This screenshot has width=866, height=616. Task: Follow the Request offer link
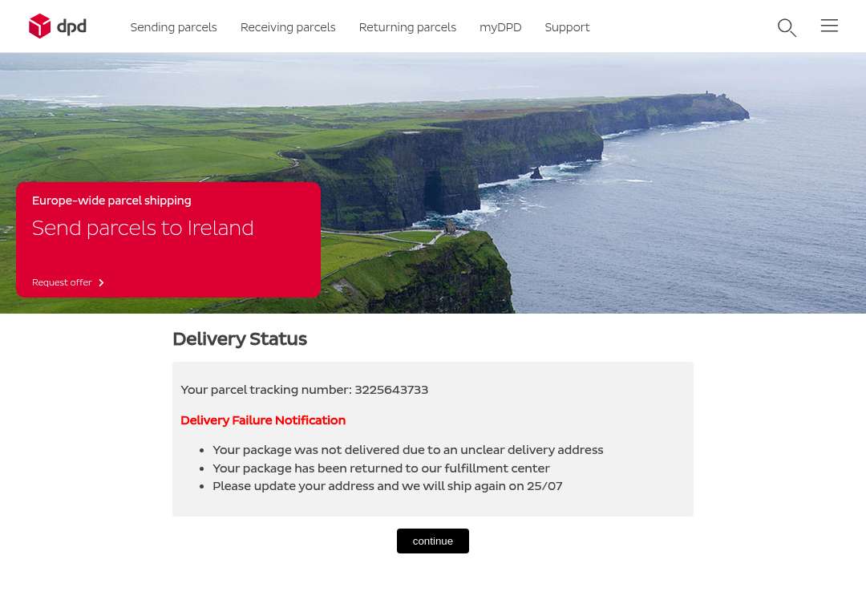tap(62, 282)
